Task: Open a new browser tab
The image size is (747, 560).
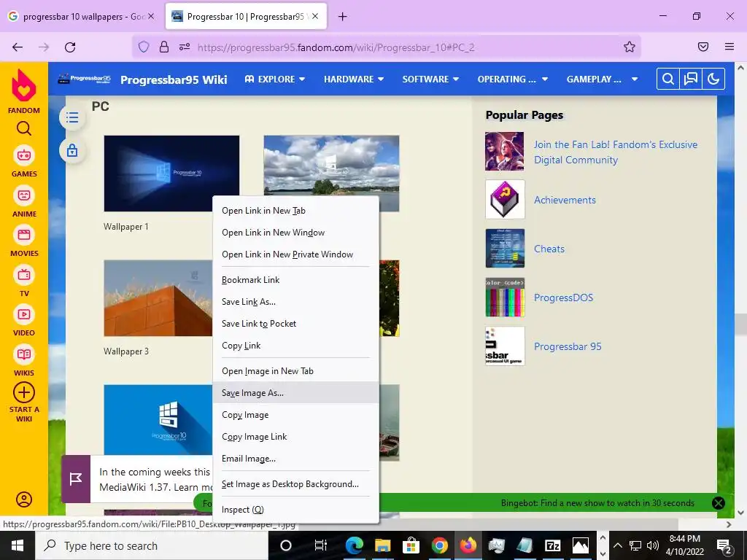Action: tap(343, 17)
